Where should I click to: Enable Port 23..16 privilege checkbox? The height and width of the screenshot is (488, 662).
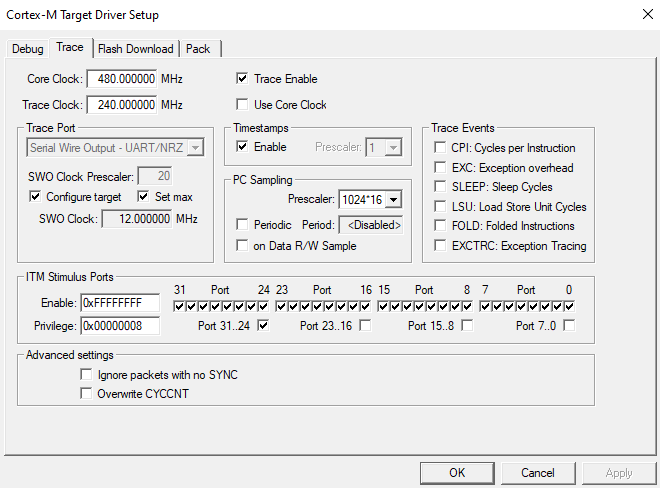click(365, 325)
